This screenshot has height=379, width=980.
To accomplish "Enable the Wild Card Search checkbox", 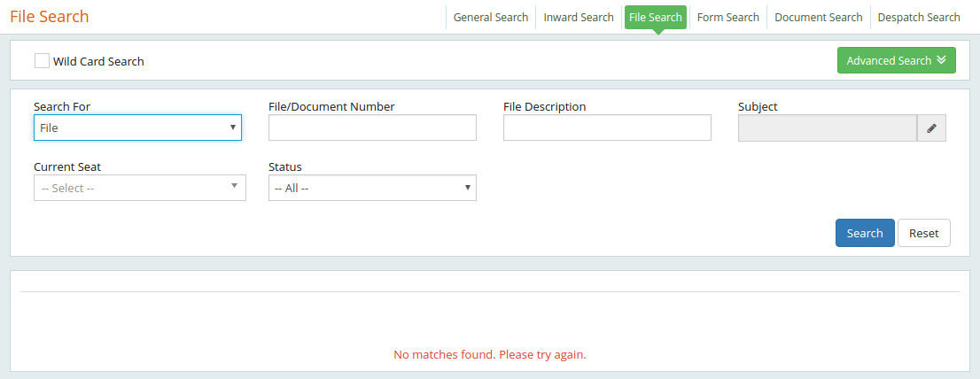I will 42,61.
